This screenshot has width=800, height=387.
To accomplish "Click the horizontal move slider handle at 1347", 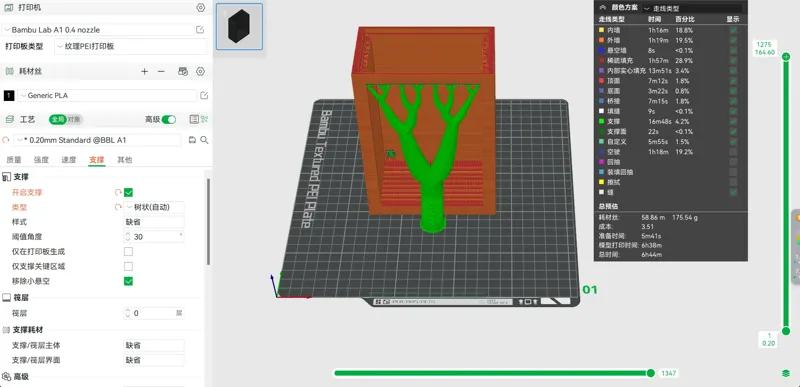I will pos(651,373).
